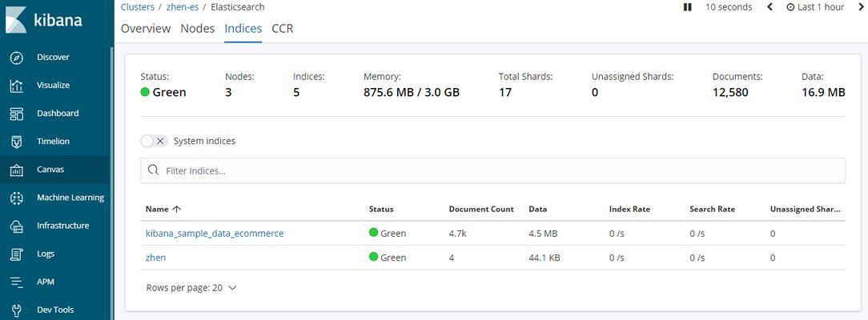Open Visualize menu label
The image size is (868, 320).
[53, 85]
